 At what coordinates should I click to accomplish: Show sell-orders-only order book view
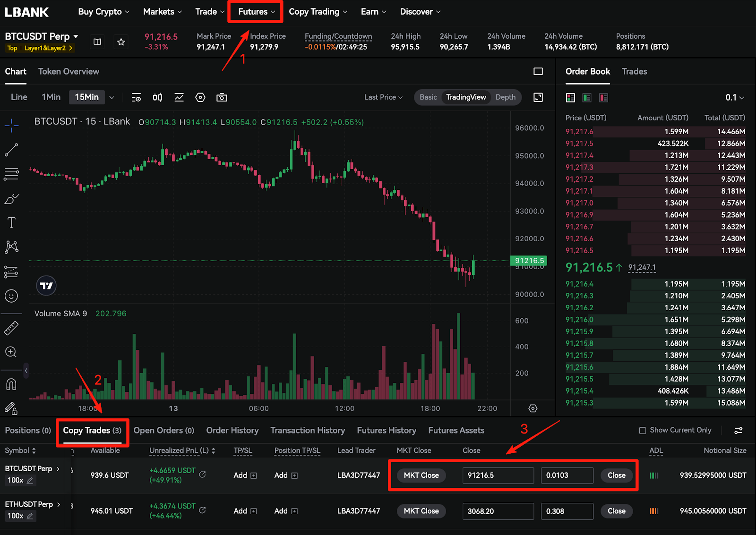coord(603,98)
